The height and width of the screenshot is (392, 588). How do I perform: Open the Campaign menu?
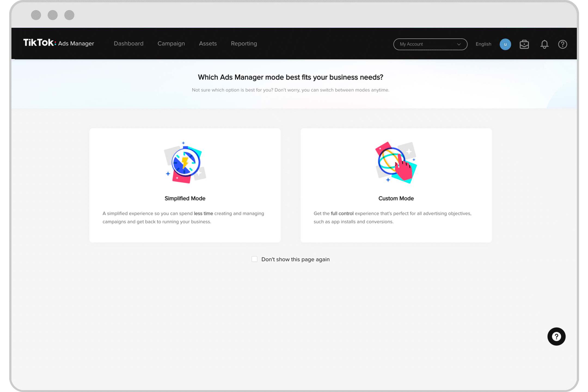coord(171,43)
